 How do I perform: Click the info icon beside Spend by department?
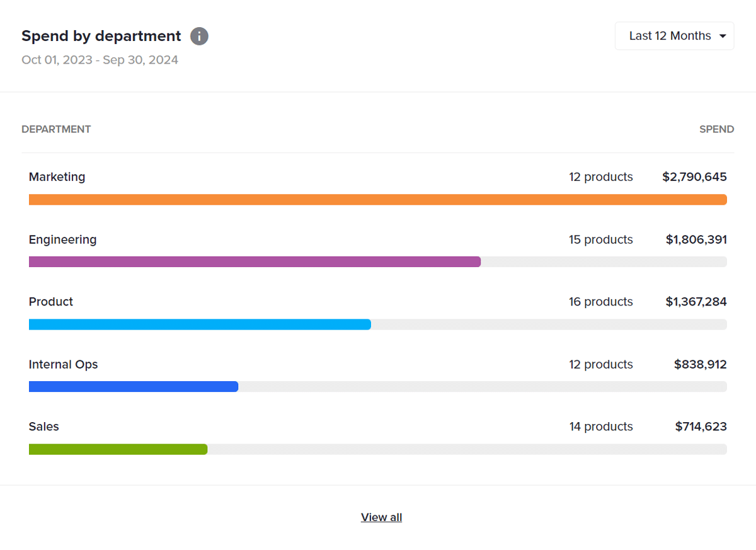coord(199,37)
